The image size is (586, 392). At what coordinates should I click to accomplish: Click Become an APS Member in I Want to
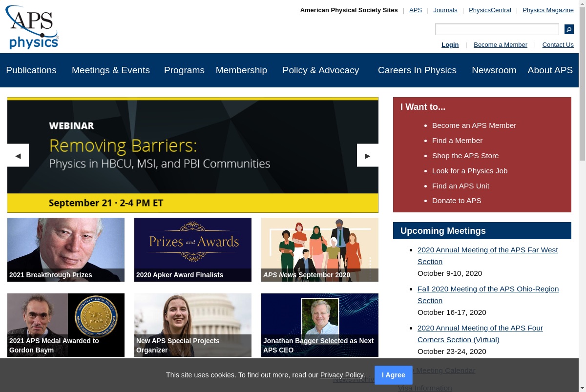click(x=474, y=125)
